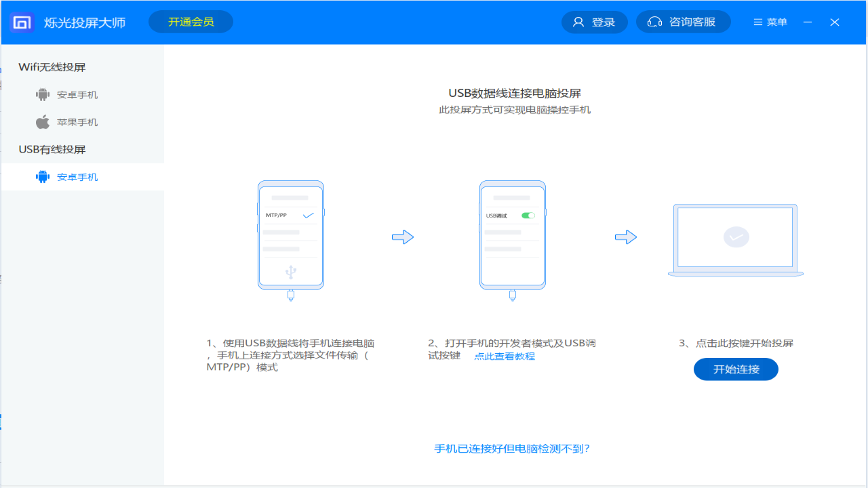Select 安卓手机 under Wifi无线投屏
Screen dimensions: 868x488
point(77,95)
